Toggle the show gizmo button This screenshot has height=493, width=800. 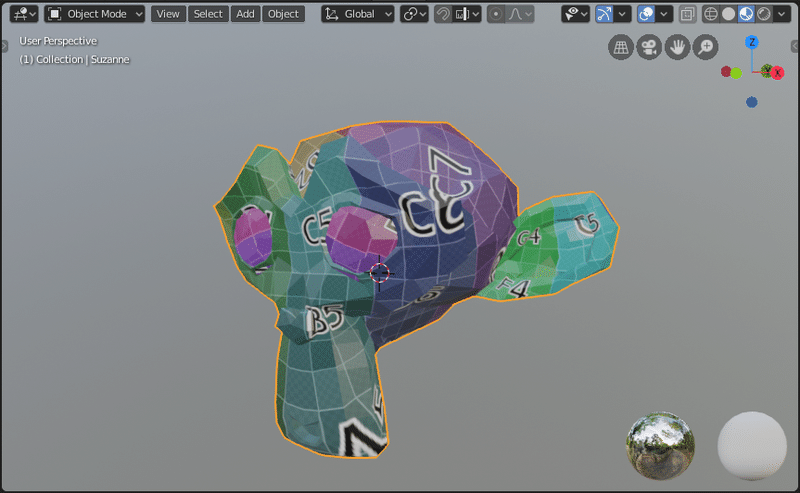(604, 14)
